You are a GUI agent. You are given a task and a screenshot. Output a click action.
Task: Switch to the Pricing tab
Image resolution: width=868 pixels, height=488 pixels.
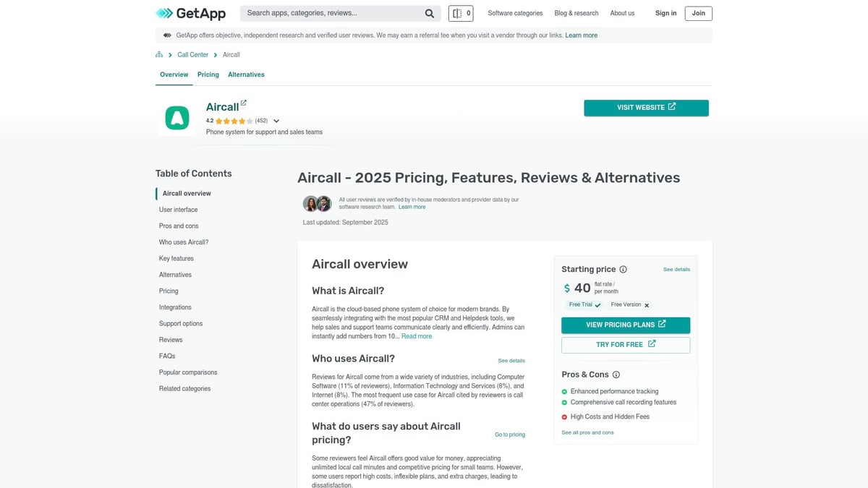tap(208, 74)
